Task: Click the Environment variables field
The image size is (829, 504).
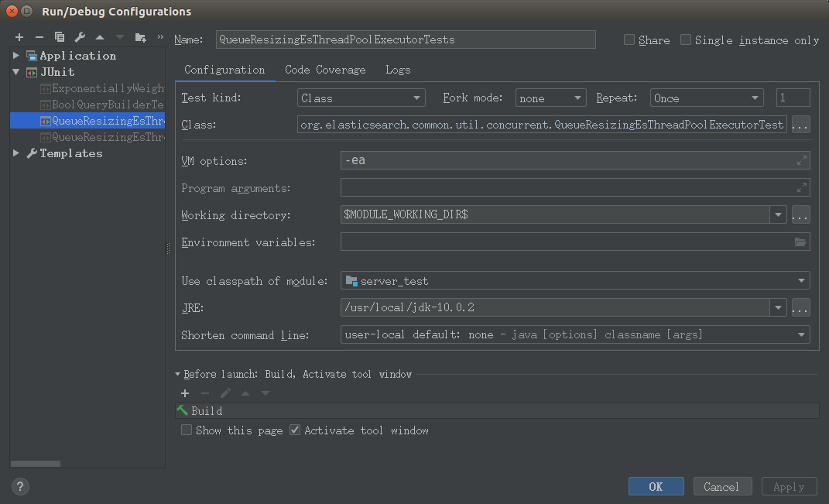Action: coord(575,242)
